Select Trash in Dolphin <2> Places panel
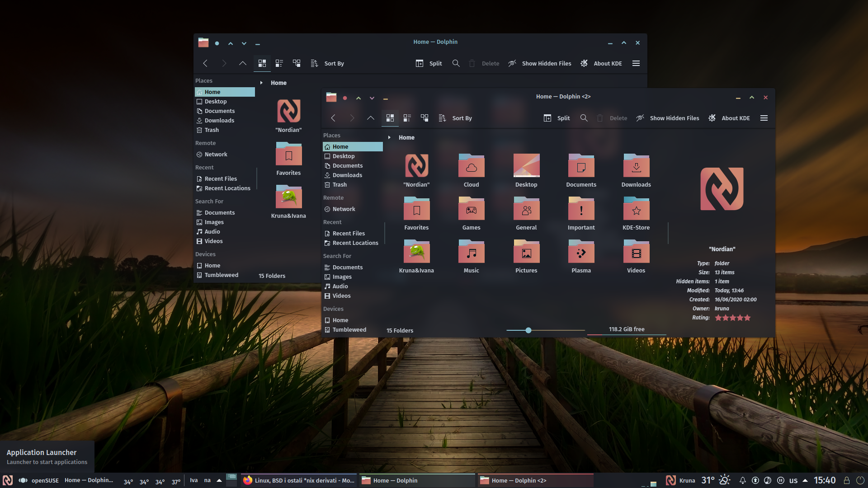The width and height of the screenshot is (868, 488). 353,184
